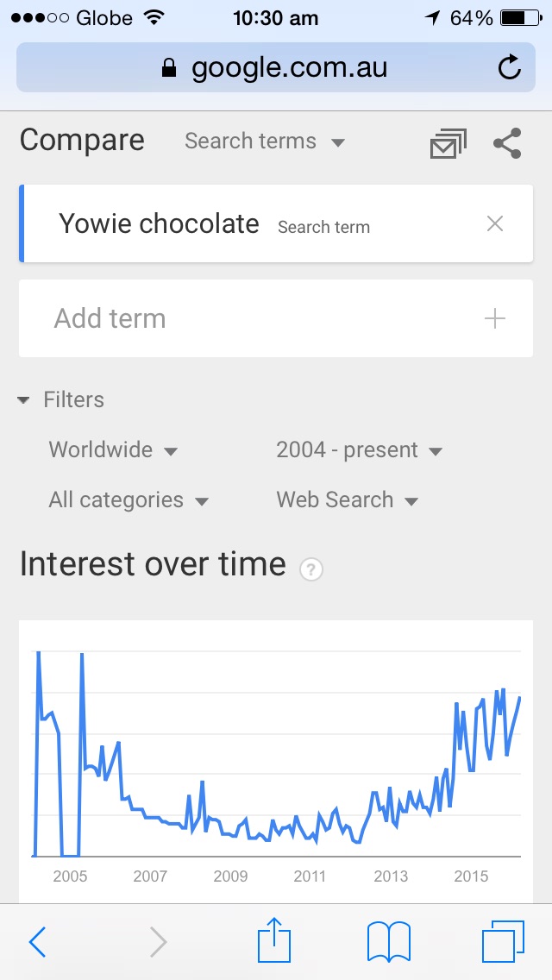This screenshot has height=980, width=552.
Task: Click the 2005 spike on the graph
Action: click(x=82, y=654)
